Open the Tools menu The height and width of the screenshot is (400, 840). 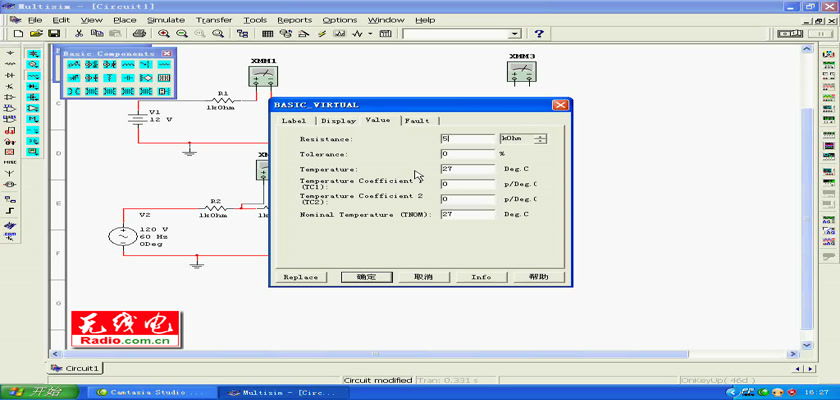255,20
